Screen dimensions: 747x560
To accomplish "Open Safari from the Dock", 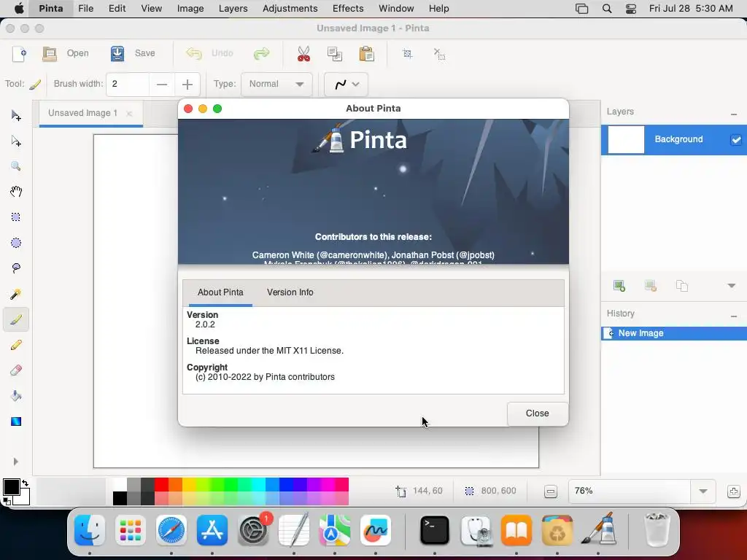I will point(171,530).
